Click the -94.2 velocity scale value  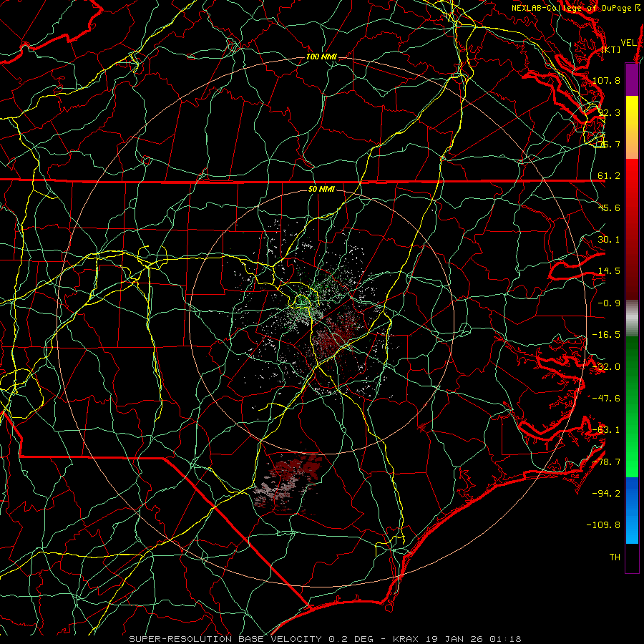(606, 494)
